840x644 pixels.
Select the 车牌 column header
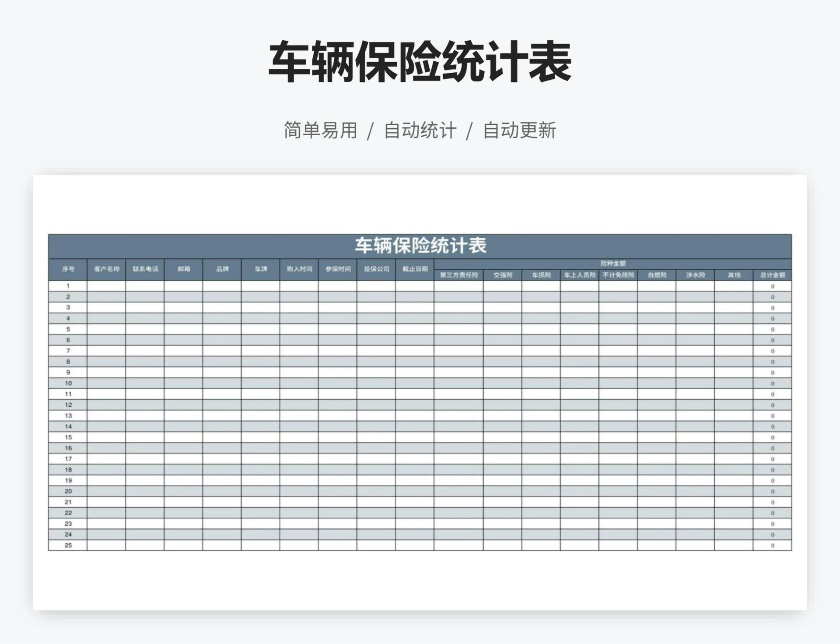tap(260, 270)
